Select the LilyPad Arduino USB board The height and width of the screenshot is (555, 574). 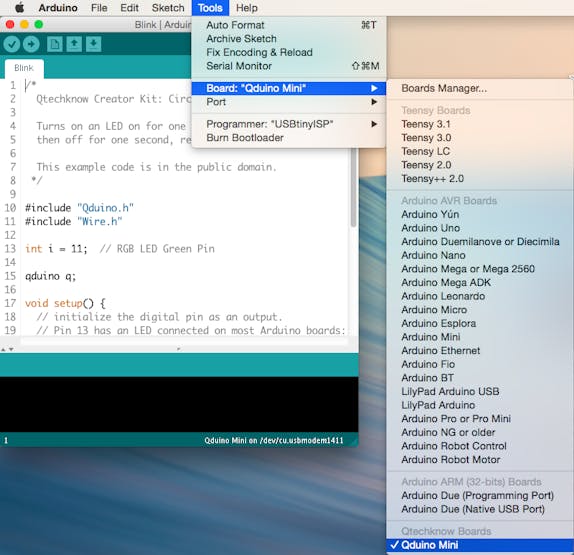click(x=480, y=391)
